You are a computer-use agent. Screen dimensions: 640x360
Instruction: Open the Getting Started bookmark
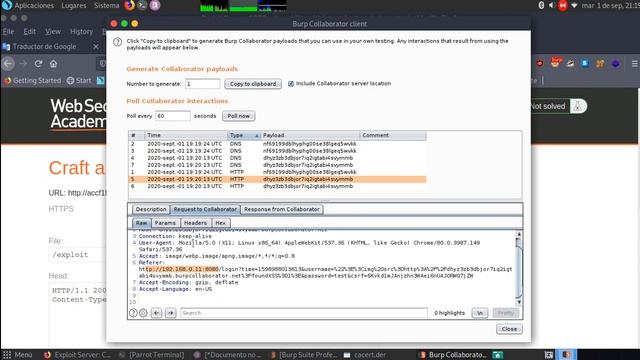32,80
